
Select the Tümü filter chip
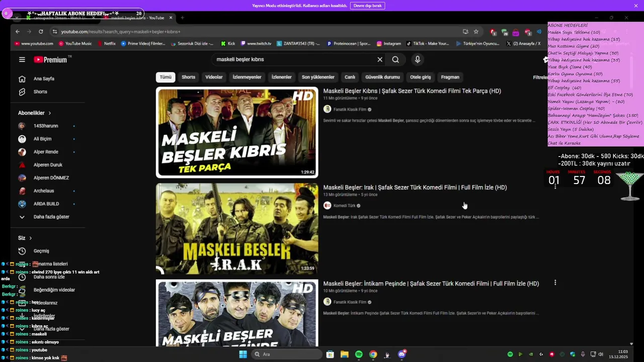pos(166,77)
